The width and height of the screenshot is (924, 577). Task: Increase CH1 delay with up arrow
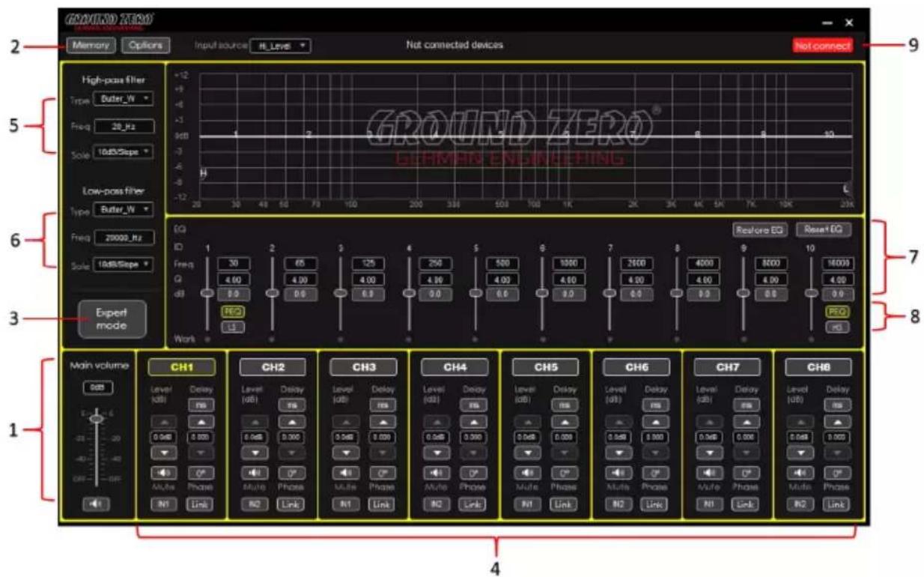(199, 423)
